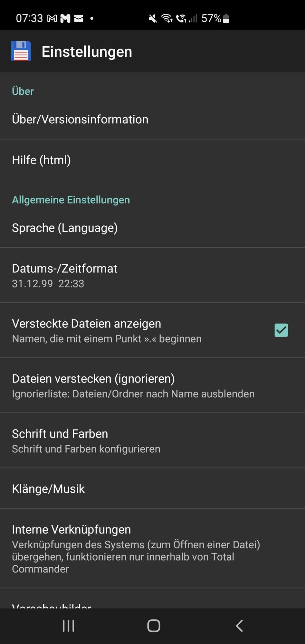This screenshot has height=644, width=305.
Task: Tap the Android back navigation arrow
Action: pyautogui.click(x=239, y=626)
